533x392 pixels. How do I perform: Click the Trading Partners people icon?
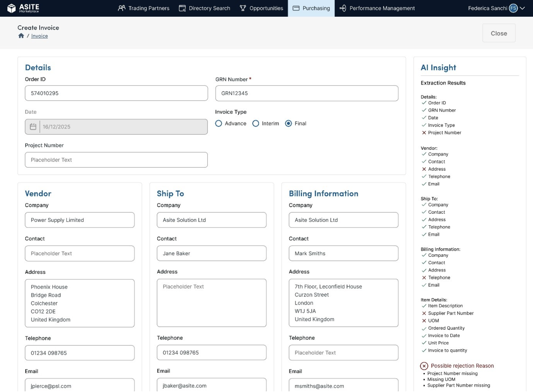[122, 8]
